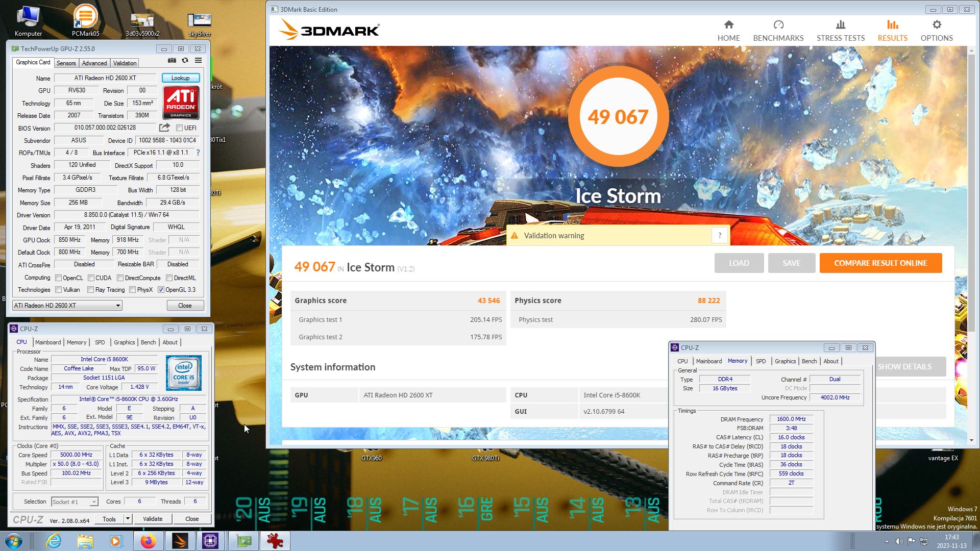Toggle the DirectCompute checkbox
Image resolution: width=980 pixels, height=551 pixels.
tap(120, 278)
